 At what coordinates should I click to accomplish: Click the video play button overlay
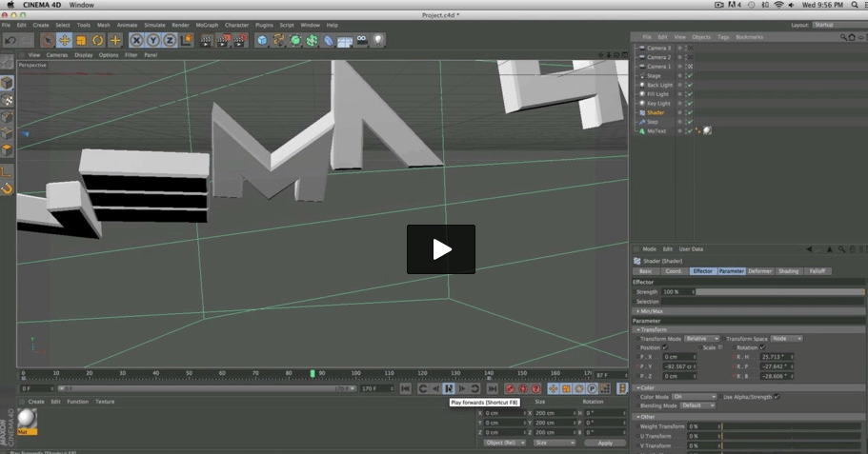[x=441, y=249]
